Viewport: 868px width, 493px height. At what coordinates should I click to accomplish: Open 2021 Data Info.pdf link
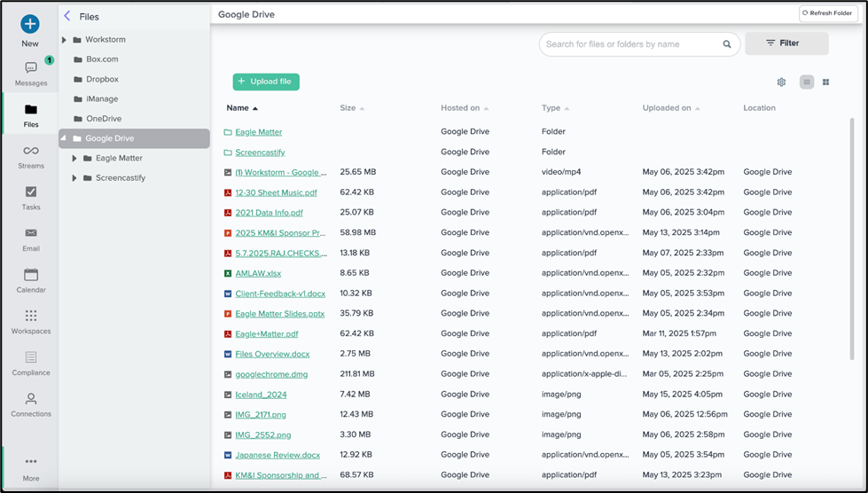269,213
